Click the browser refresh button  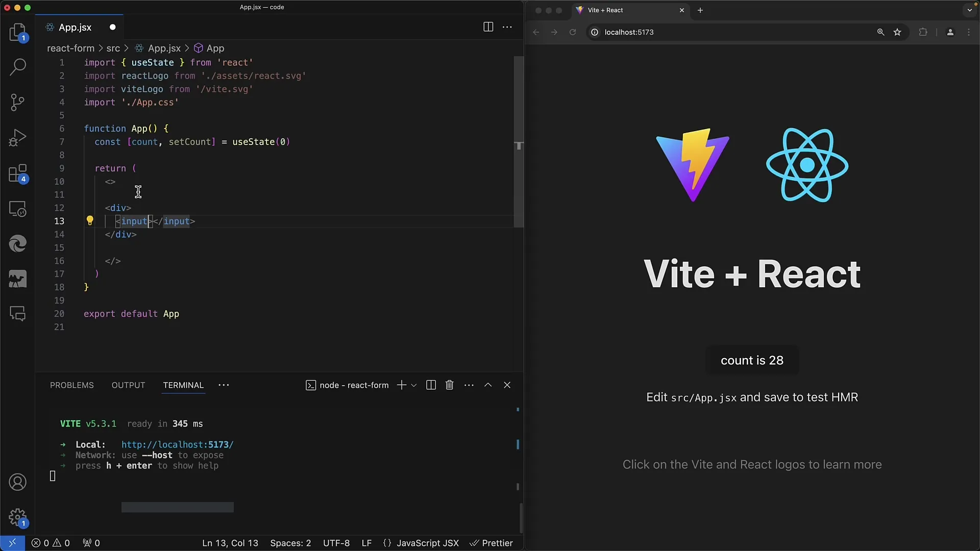coord(572,32)
